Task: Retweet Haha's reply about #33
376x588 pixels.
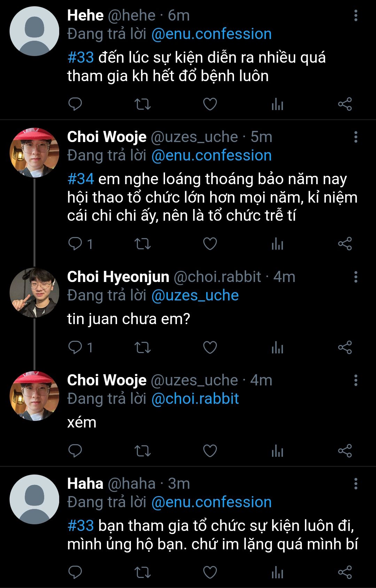Action: 142,572
